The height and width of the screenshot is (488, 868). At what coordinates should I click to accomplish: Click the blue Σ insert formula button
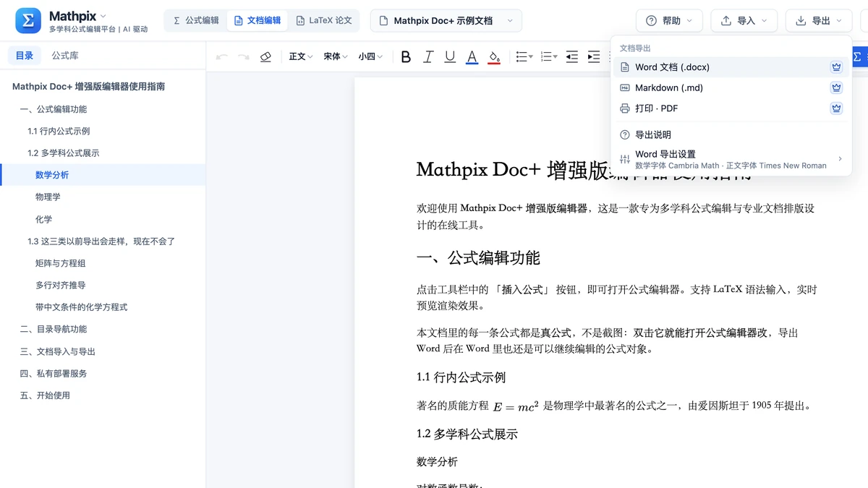(x=860, y=56)
